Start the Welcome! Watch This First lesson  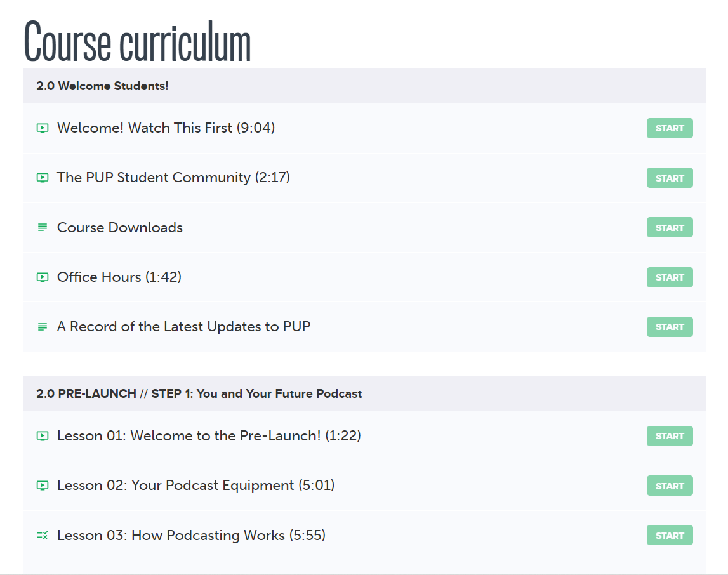tap(670, 128)
